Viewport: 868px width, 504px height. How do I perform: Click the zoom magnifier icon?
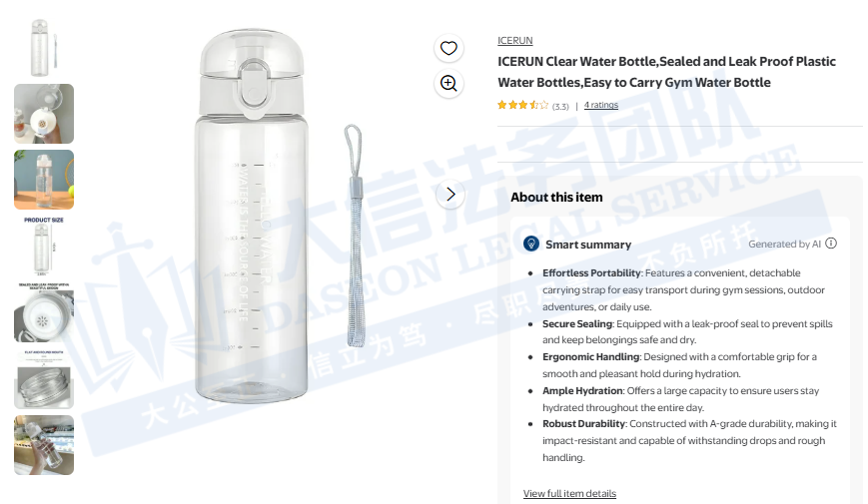click(448, 83)
